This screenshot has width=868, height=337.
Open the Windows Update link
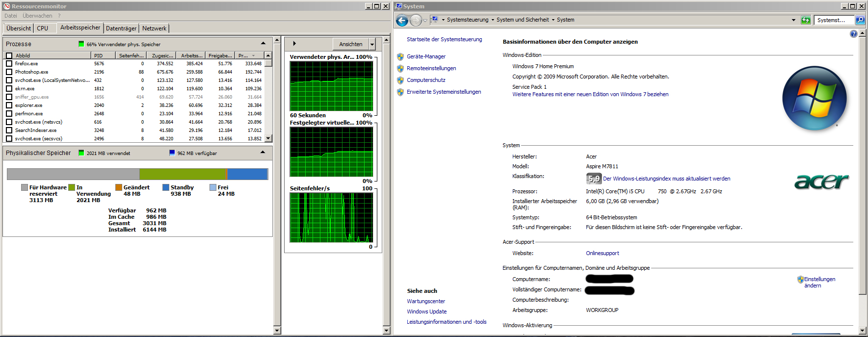(x=426, y=312)
